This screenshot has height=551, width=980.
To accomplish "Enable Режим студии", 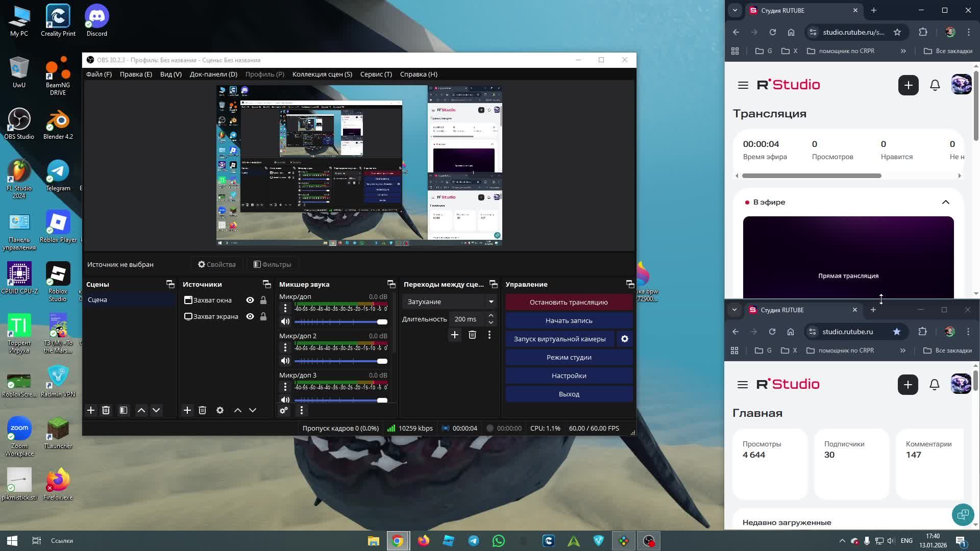I will (x=569, y=357).
